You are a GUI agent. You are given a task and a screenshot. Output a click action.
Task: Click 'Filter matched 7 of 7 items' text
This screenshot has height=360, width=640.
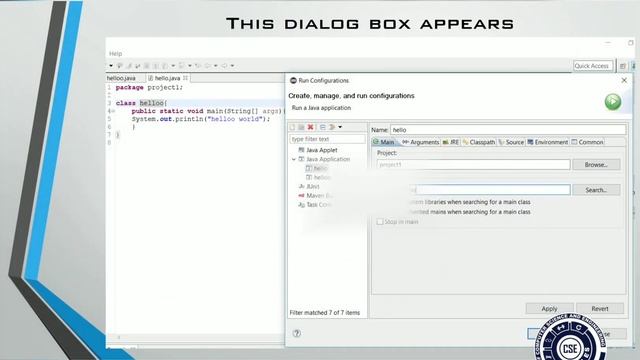click(324, 313)
